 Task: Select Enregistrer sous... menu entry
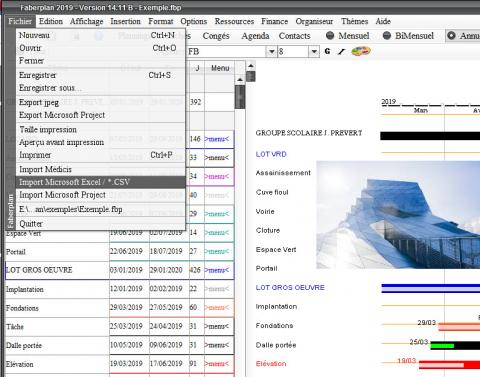[x=100, y=88]
